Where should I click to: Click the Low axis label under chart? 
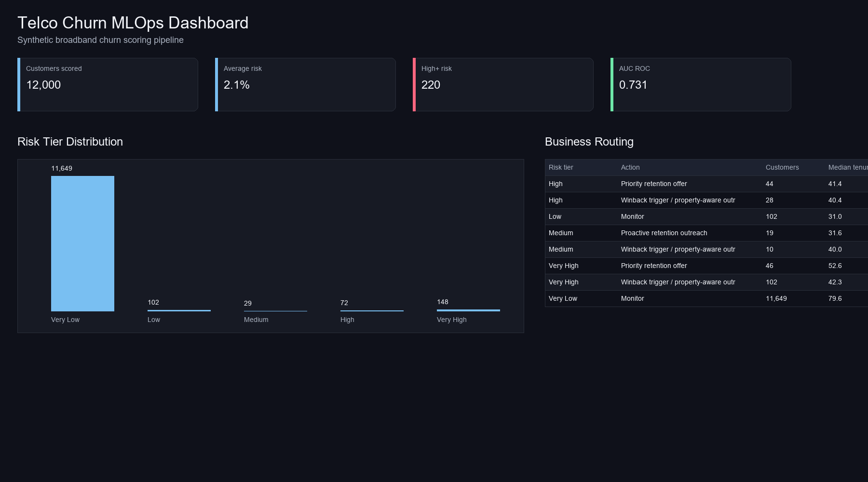click(154, 320)
